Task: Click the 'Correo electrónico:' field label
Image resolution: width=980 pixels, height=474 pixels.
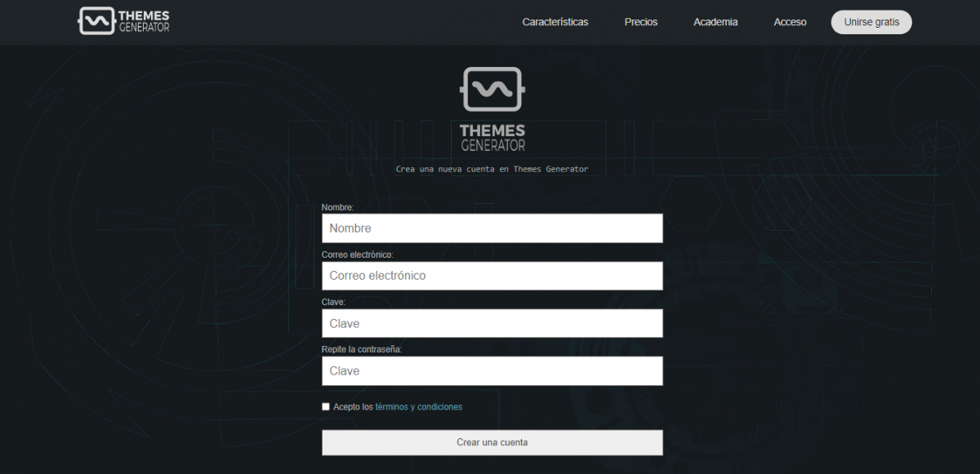Action: point(357,255)
